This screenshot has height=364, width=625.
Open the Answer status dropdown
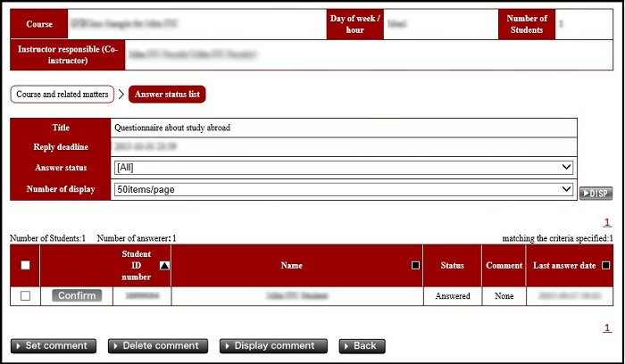[x=344, y=167]
